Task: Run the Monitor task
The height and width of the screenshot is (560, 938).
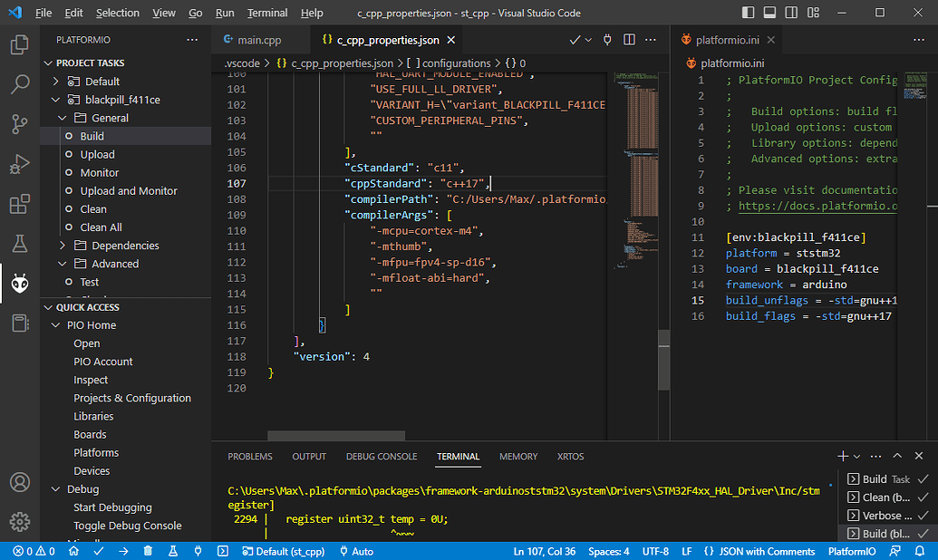Action: click(x=126, y=172)
